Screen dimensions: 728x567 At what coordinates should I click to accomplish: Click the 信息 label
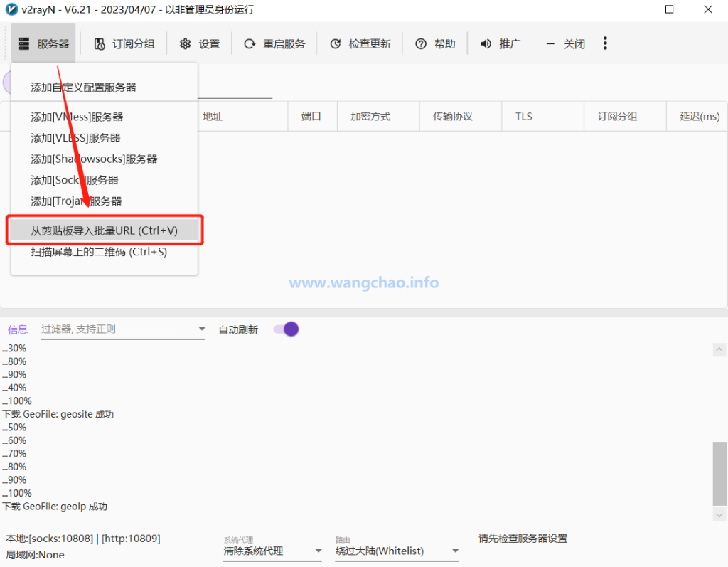(18, 329)
